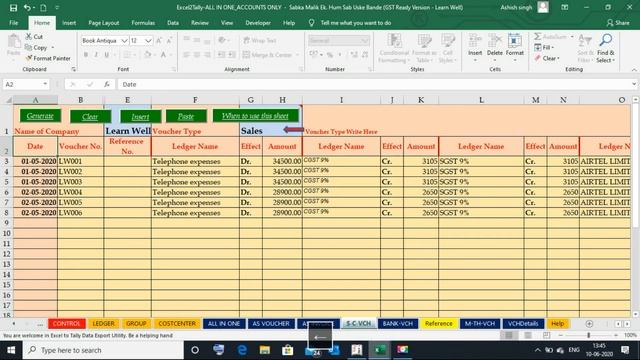Click the green Paste button on sheet
640x360 pixels.
pyautogui.click(x=186, y=116)
